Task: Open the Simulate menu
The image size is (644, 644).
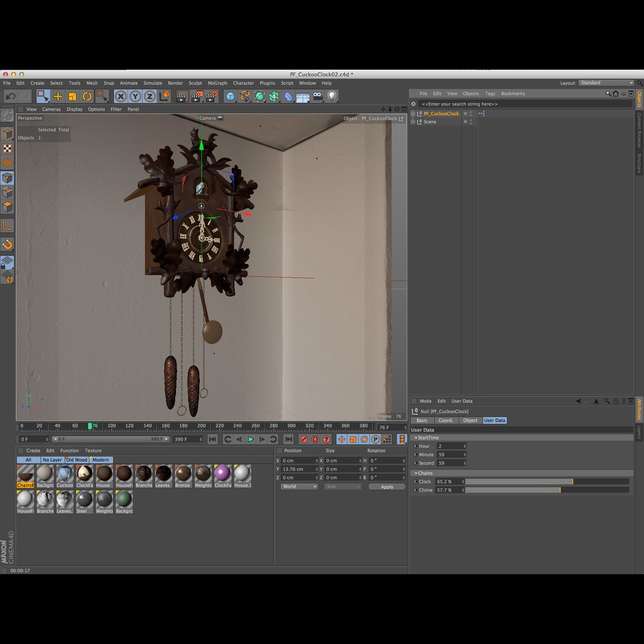Action: click(x=153, y=83)
